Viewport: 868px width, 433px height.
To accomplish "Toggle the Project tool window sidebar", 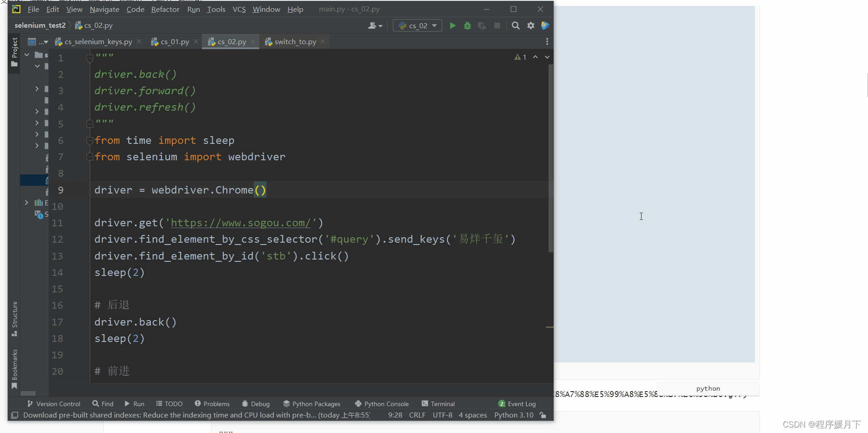I will (x=14, y=52).
